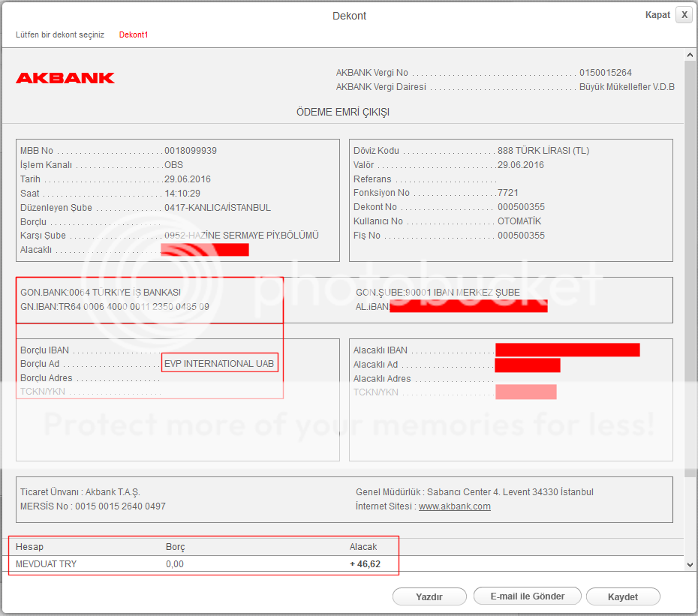Click the Alacak column header
The height and width of the screenshot is (616, 698).
pyautogui.click(x=363, y=546)
